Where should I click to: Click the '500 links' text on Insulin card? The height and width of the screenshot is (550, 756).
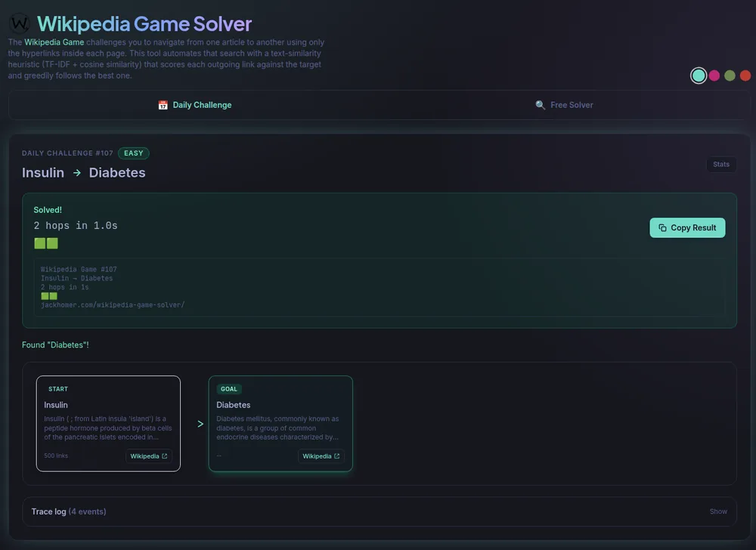[56, 456]
